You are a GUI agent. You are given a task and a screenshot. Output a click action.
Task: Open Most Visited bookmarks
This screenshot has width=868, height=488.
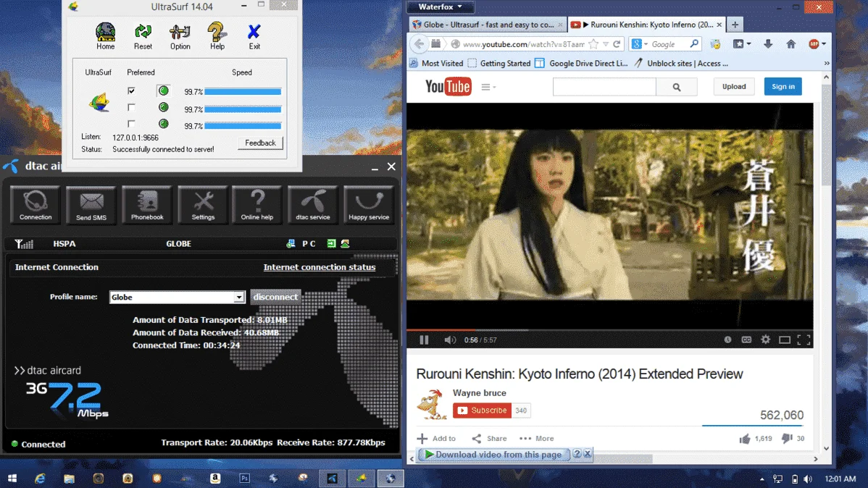click(436, 63)
